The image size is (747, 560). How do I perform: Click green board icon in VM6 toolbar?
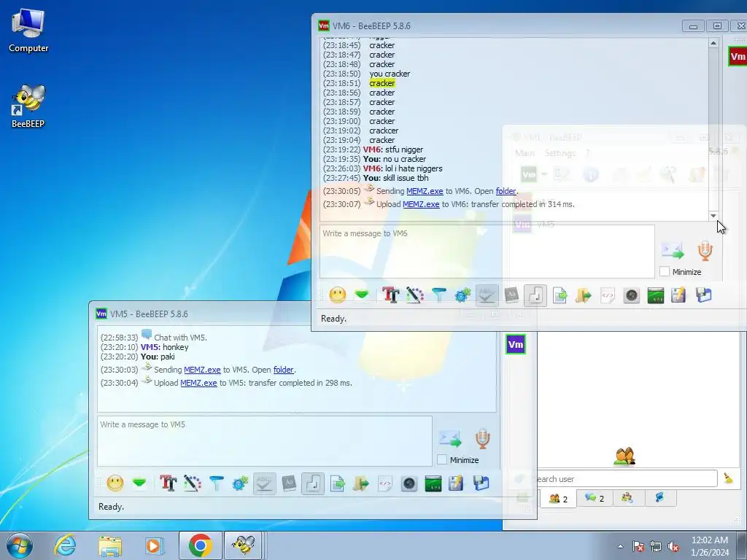(x=656, y=295)
